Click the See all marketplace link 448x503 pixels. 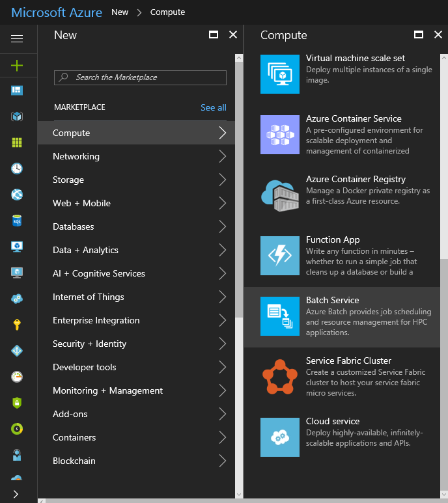214,107
